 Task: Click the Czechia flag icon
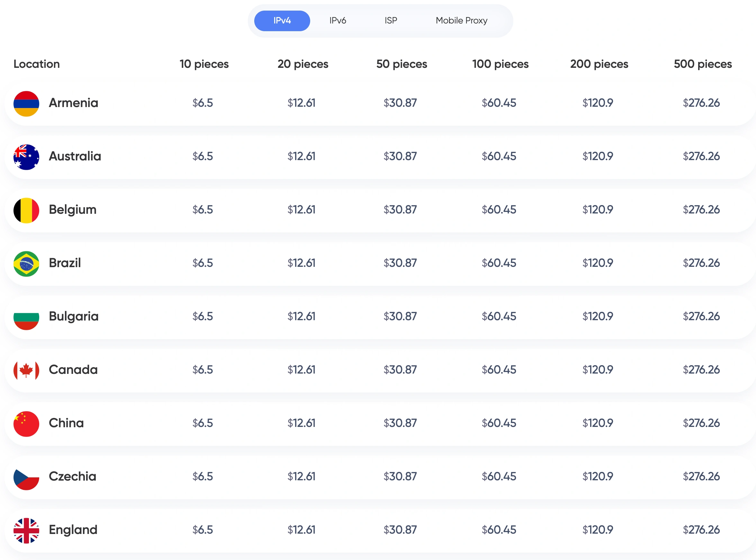(x=26, y=477)
